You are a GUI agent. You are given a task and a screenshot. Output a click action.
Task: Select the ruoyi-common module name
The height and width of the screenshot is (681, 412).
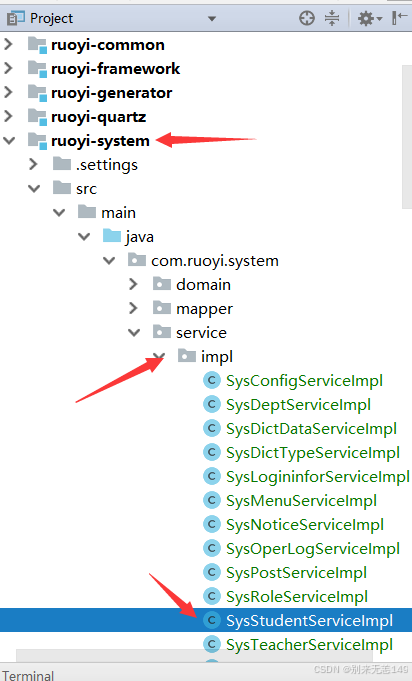108,45
